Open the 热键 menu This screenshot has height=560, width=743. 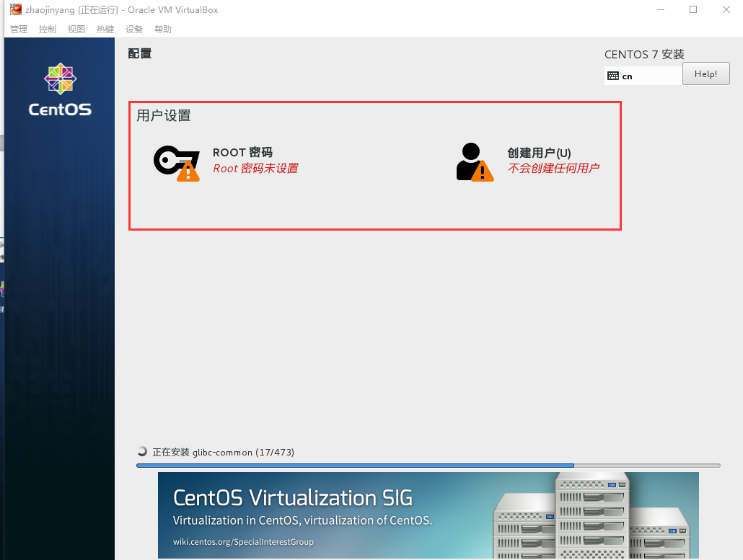105,30
